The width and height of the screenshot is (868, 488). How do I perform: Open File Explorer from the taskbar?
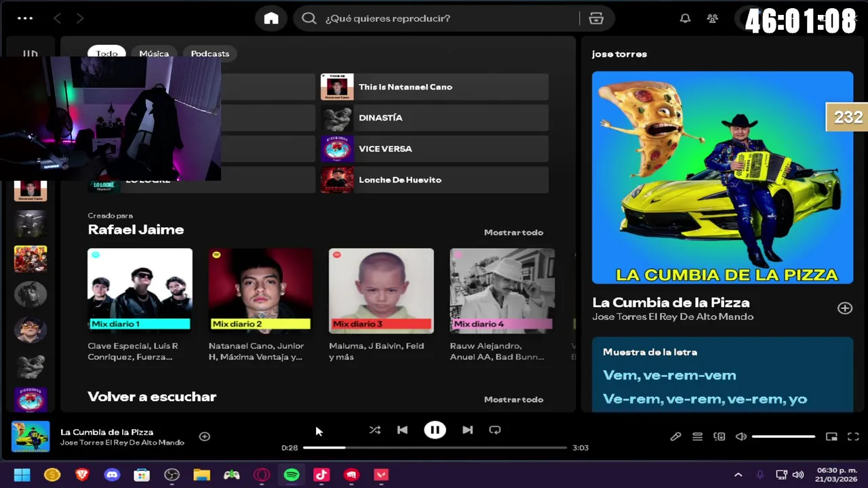tap(201, 475)
